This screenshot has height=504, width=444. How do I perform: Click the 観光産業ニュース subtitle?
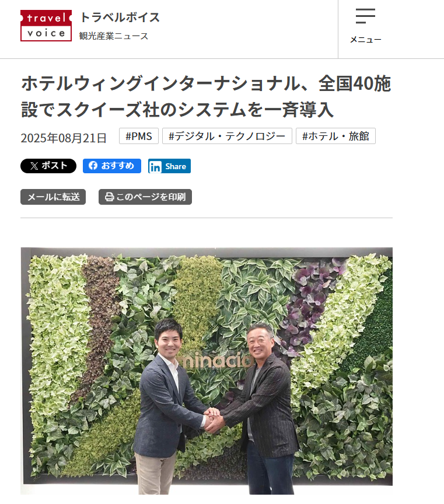click(x=114, y=36)
